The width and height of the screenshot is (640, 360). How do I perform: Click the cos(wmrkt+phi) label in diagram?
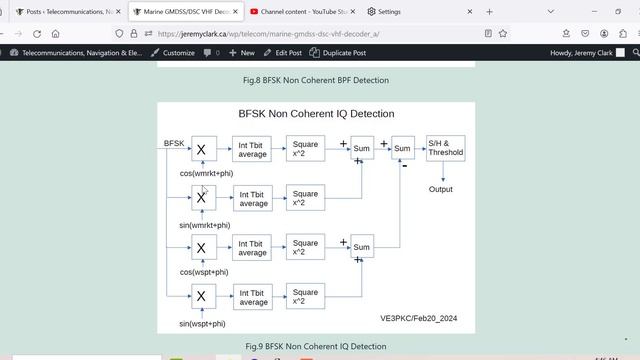[207, 173]
